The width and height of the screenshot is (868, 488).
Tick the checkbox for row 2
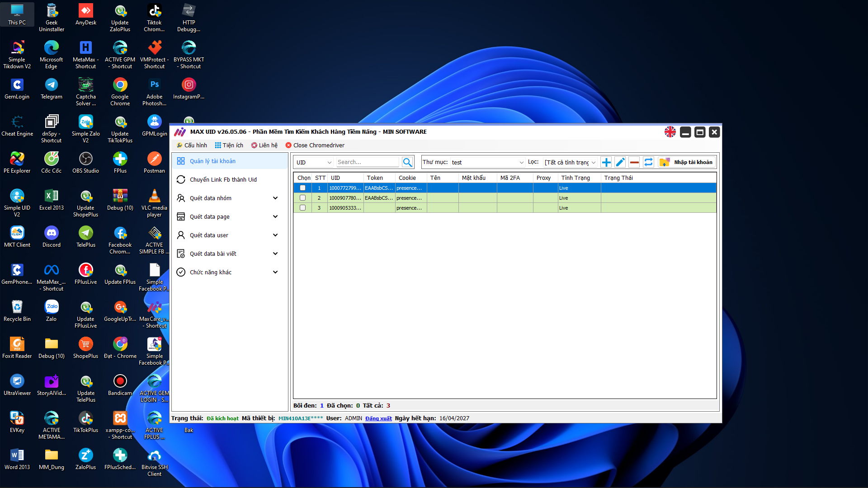303,198
